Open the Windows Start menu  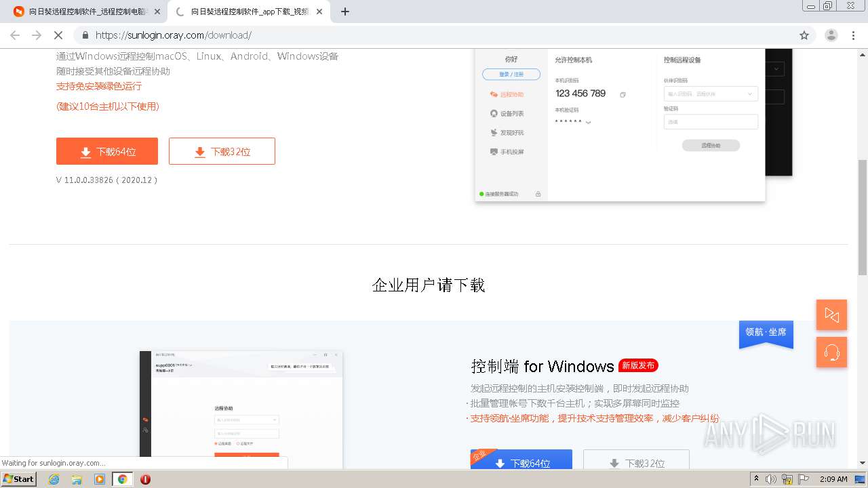point(18,479)
